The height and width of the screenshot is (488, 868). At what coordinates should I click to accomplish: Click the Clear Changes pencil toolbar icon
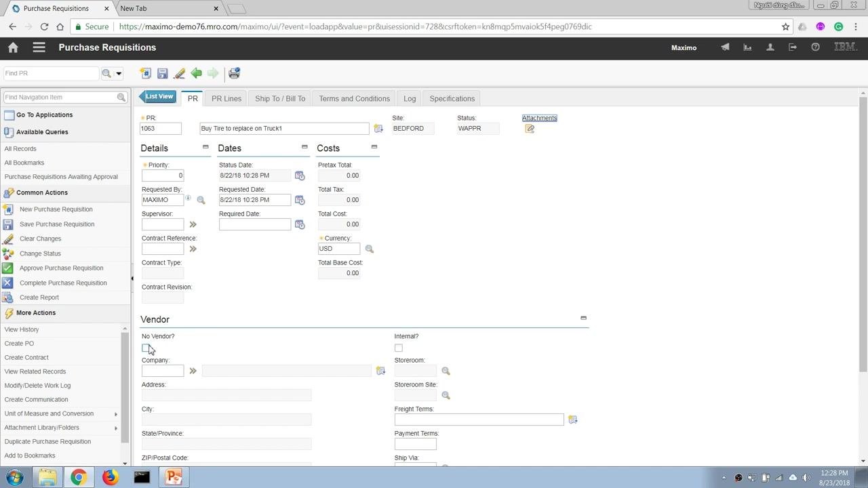point(179,73)
